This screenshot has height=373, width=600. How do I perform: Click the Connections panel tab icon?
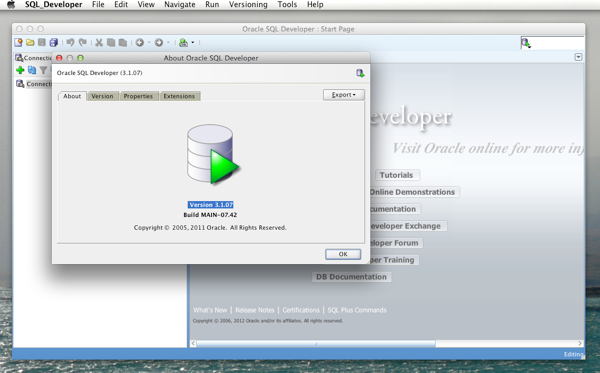(19, 58)
